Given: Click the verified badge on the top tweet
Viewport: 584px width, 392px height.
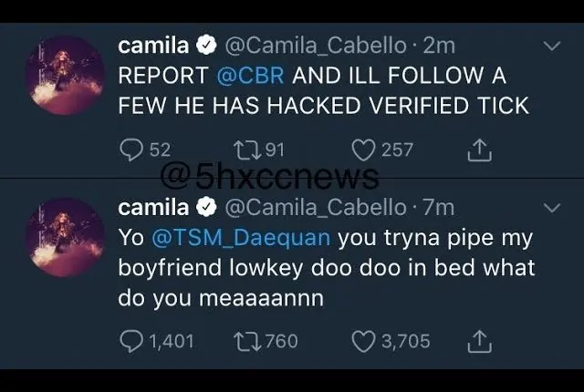Looking at the screenshot, I should point(208,45).
